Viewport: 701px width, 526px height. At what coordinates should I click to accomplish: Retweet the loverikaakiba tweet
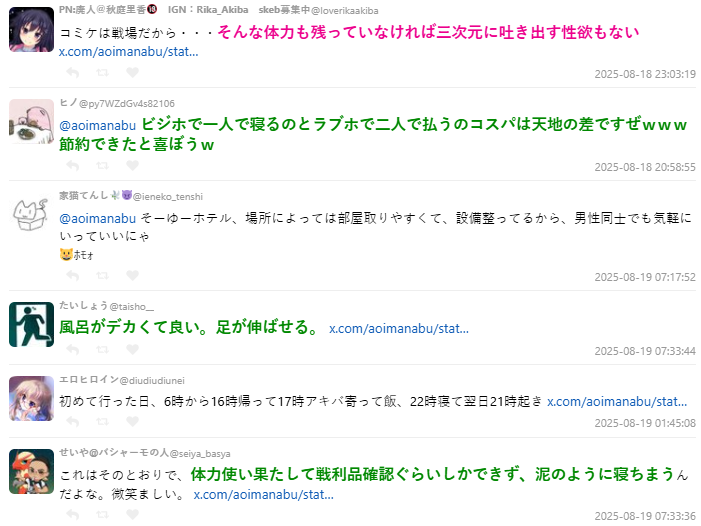(102, 72)
